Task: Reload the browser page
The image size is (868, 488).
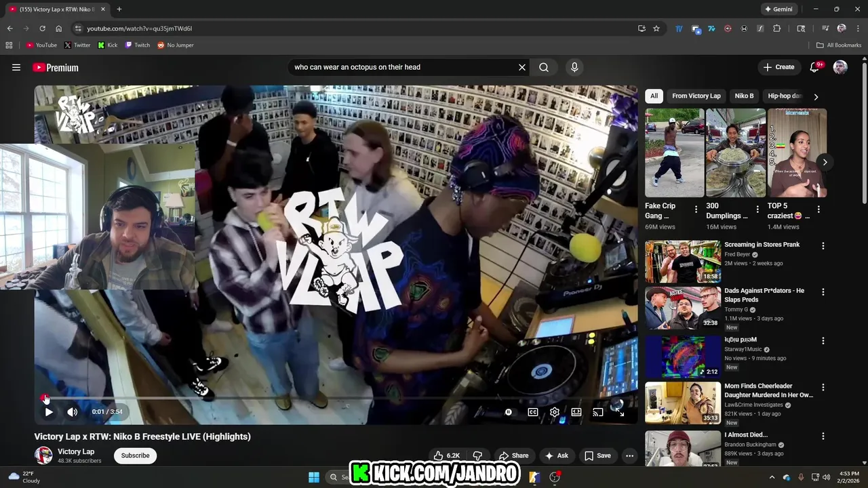Action: [x=42, y=28]
